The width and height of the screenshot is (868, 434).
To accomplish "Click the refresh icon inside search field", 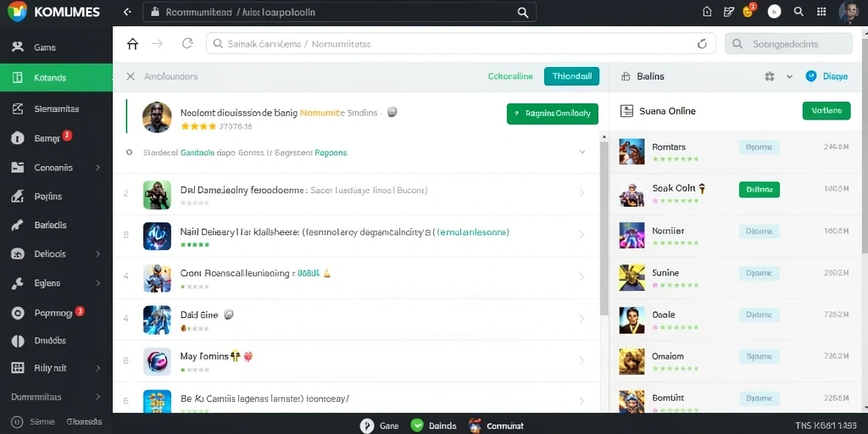I will pyautogui.click(x=702, y=44).
